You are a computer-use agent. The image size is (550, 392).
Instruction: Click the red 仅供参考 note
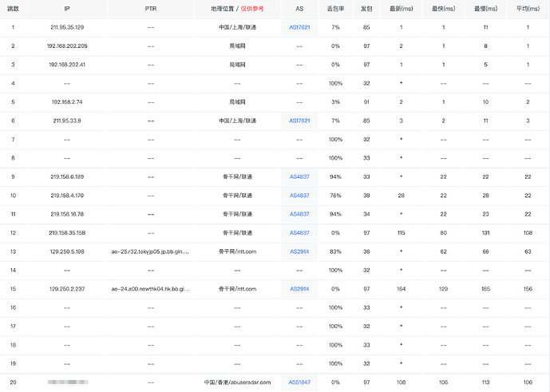coord(252,9)
